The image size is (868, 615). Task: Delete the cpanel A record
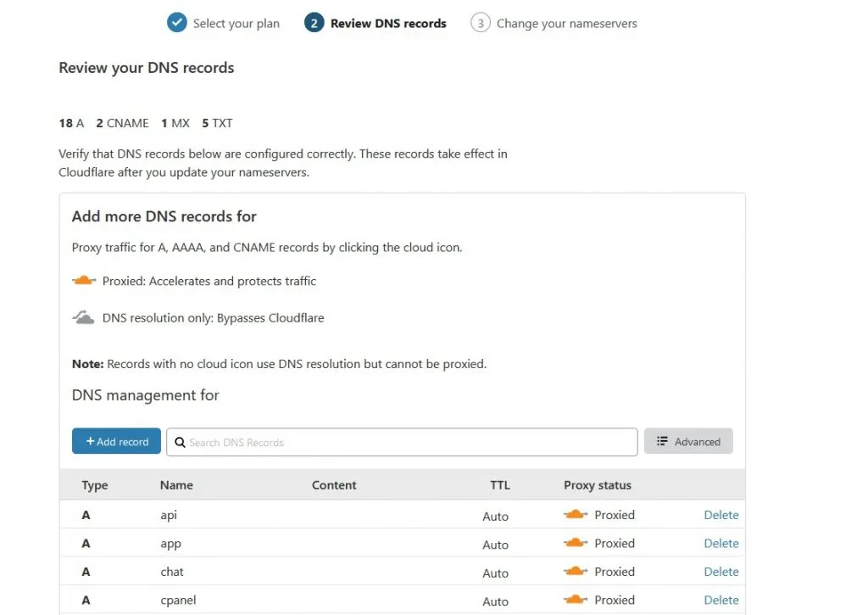(721, 600)
